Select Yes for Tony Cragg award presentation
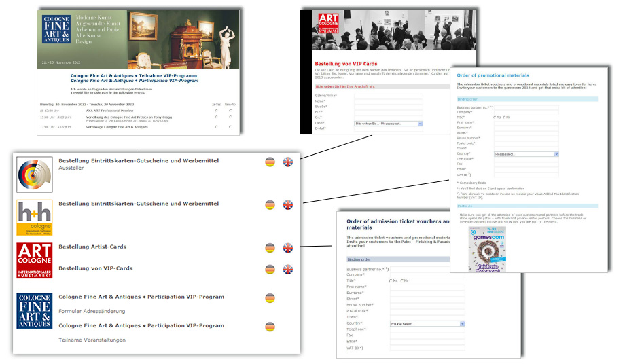Viewport: 625px width, 364px height. click(216, 117)
